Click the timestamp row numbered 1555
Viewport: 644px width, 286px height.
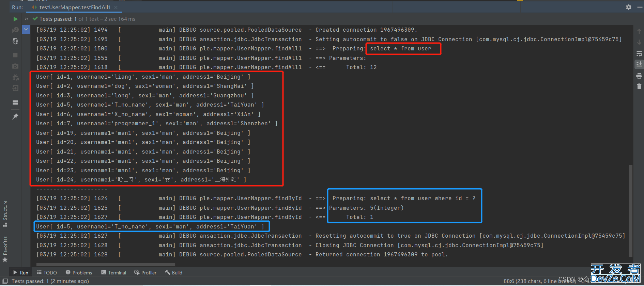tap(201, 58)
